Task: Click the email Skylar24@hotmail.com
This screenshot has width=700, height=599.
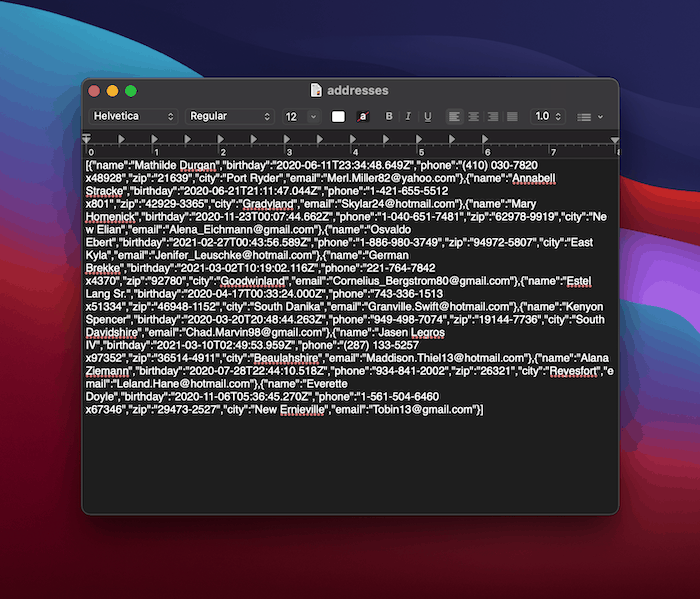Action: point(400,204)
